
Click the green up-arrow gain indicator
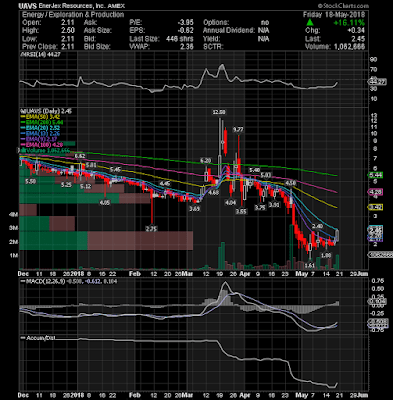click(310, 22)
